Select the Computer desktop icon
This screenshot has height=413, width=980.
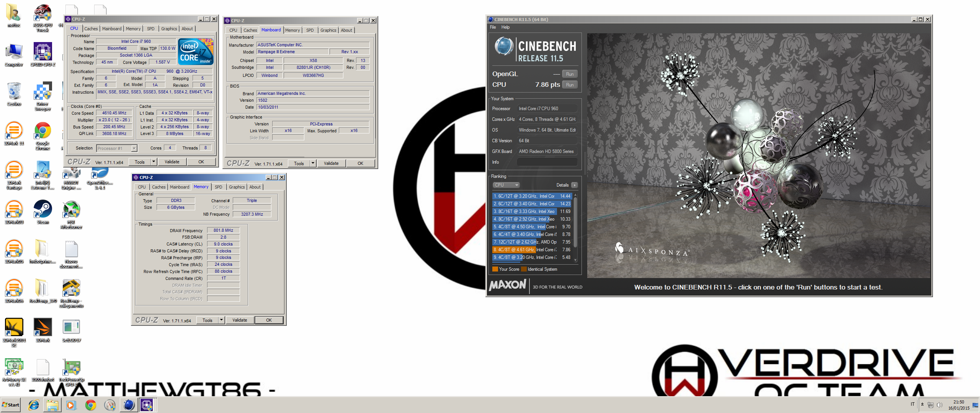pos(14,54)
